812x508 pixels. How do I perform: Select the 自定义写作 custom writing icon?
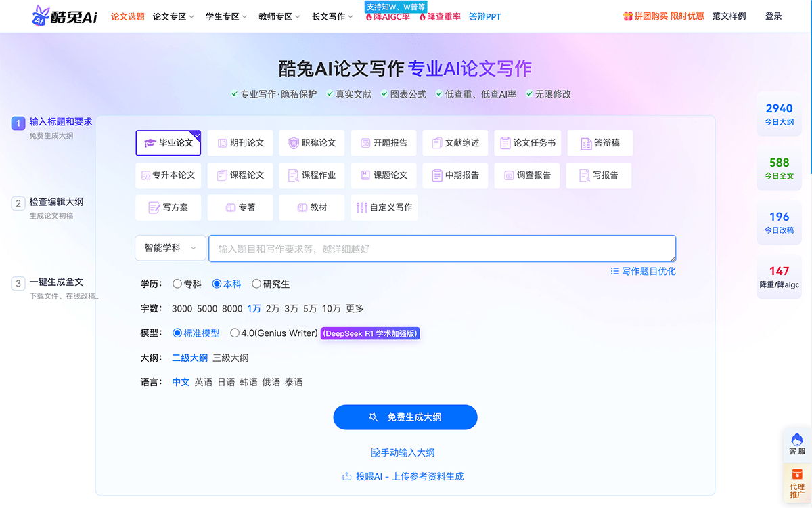383,207
